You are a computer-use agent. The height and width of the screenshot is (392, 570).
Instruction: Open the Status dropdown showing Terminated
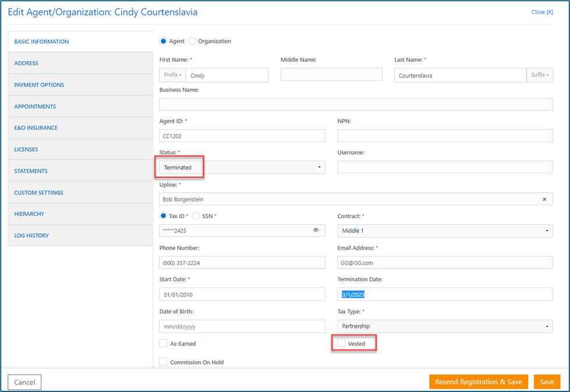[x=242, y=168]
